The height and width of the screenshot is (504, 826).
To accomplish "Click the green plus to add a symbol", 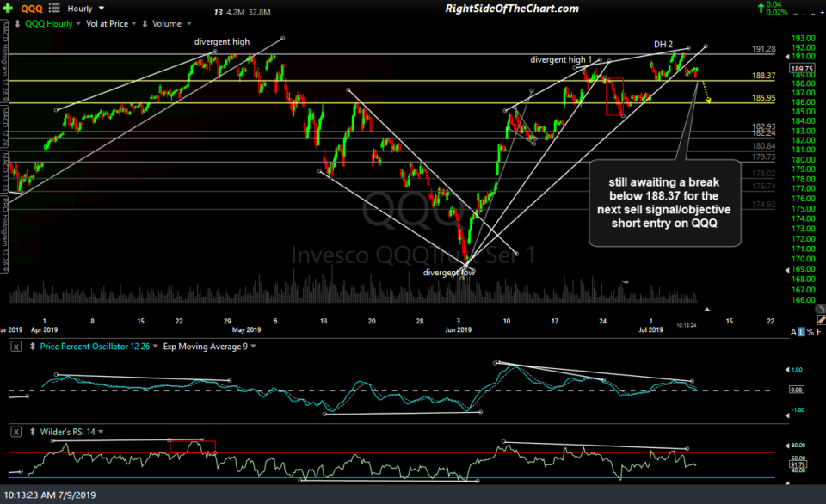I will point(9,8).
